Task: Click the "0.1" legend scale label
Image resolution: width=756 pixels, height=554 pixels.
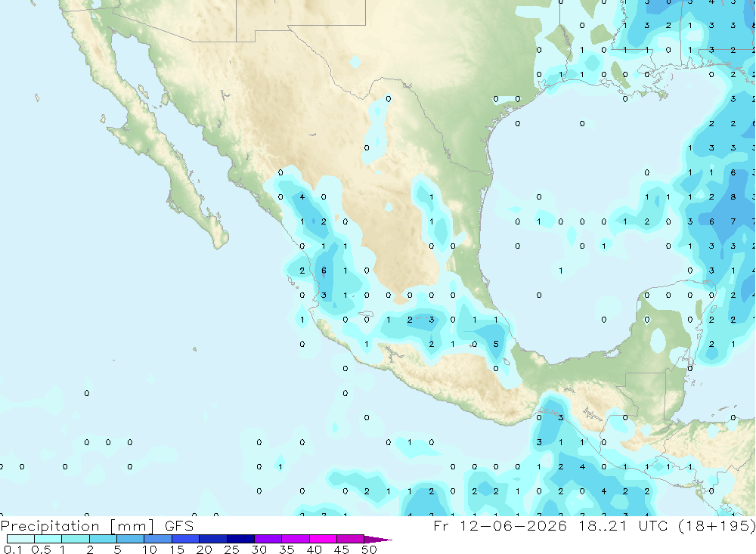Action: (13, 549)
